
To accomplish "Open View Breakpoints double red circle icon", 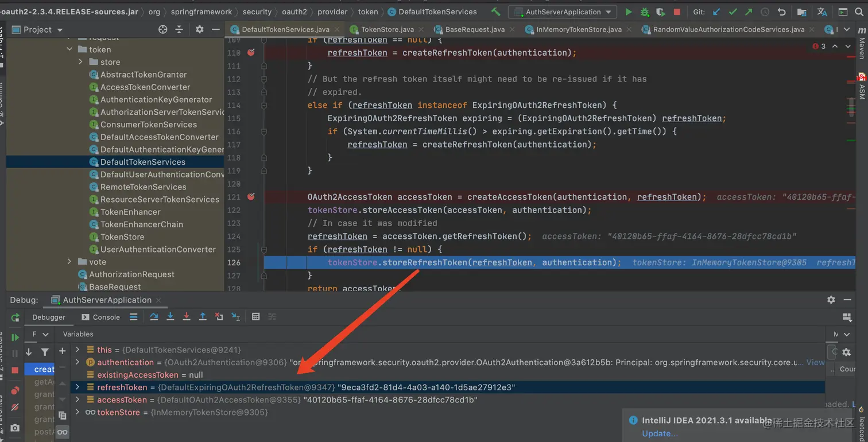I will click(15, 391).
